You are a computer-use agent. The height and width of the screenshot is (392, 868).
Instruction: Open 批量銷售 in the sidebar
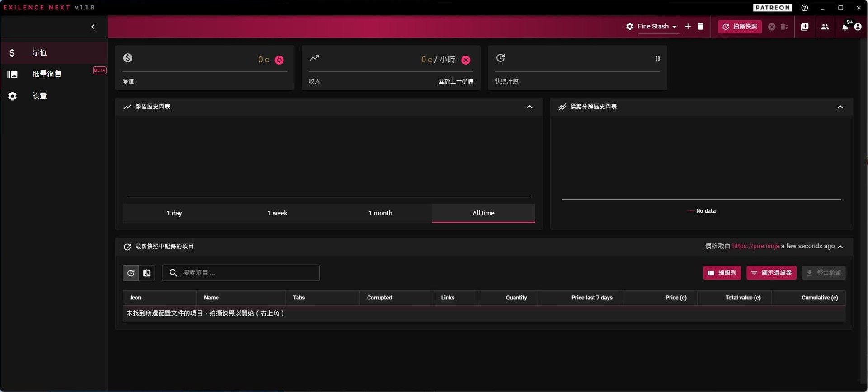[47, 74]
